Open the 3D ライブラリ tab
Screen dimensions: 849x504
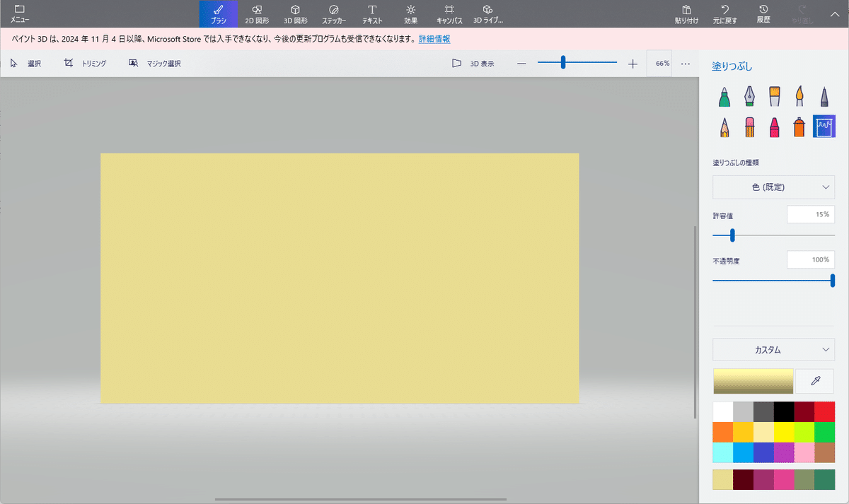pyautogui.click(x=487, y=13)
